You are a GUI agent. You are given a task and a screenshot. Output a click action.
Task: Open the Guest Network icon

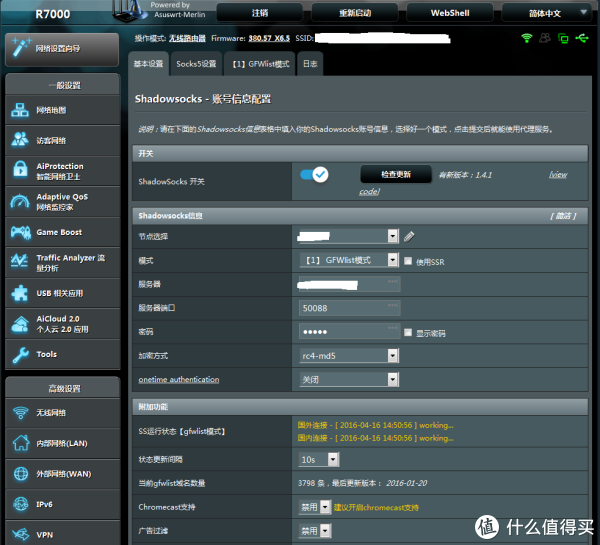pos(20,140)
